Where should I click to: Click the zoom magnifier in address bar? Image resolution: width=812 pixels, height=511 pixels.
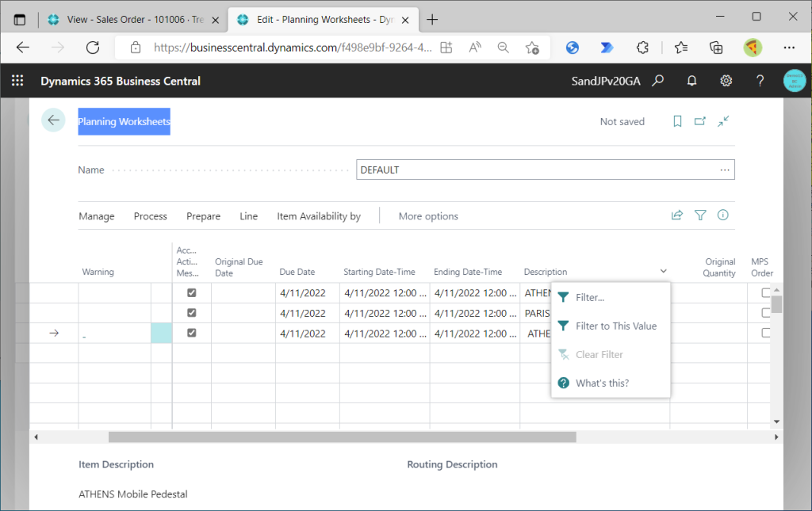click(x=503, y=48)
